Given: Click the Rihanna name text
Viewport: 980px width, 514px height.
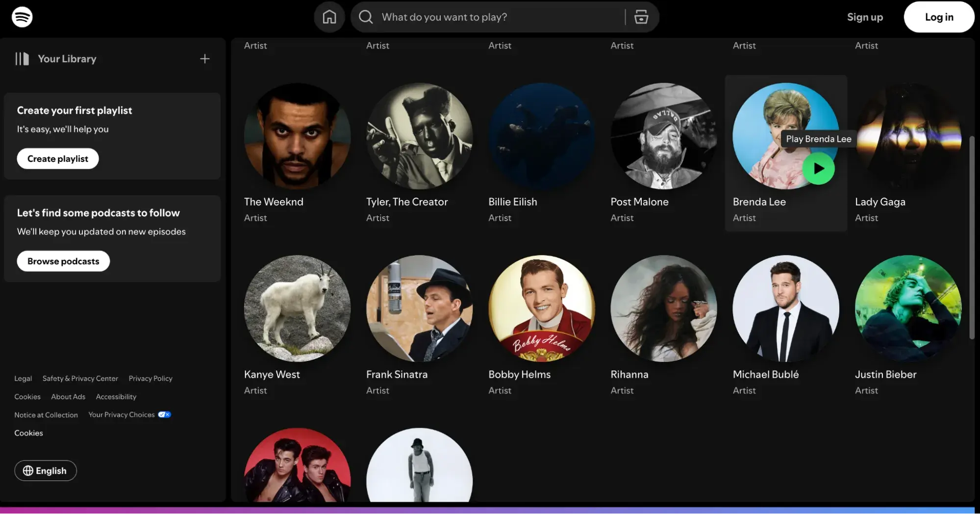Looking at the screenshot, I should tap(629, 375).
